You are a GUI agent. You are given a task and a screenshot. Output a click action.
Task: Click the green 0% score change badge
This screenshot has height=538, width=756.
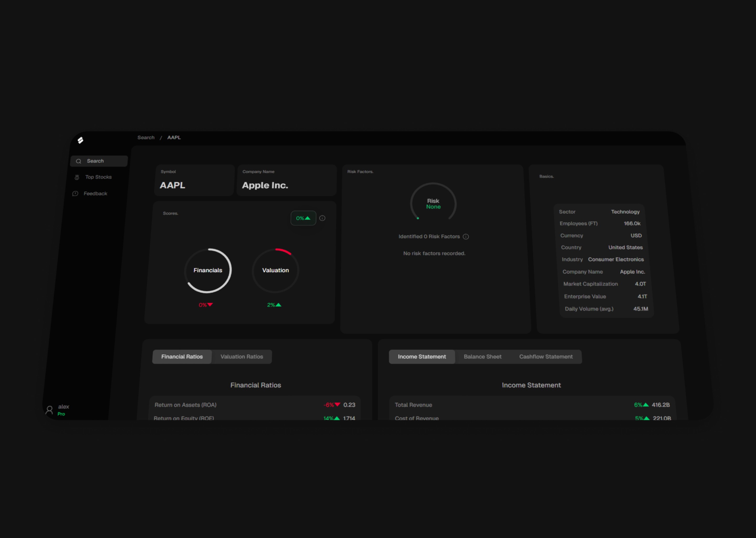click(x=303, y=218)
